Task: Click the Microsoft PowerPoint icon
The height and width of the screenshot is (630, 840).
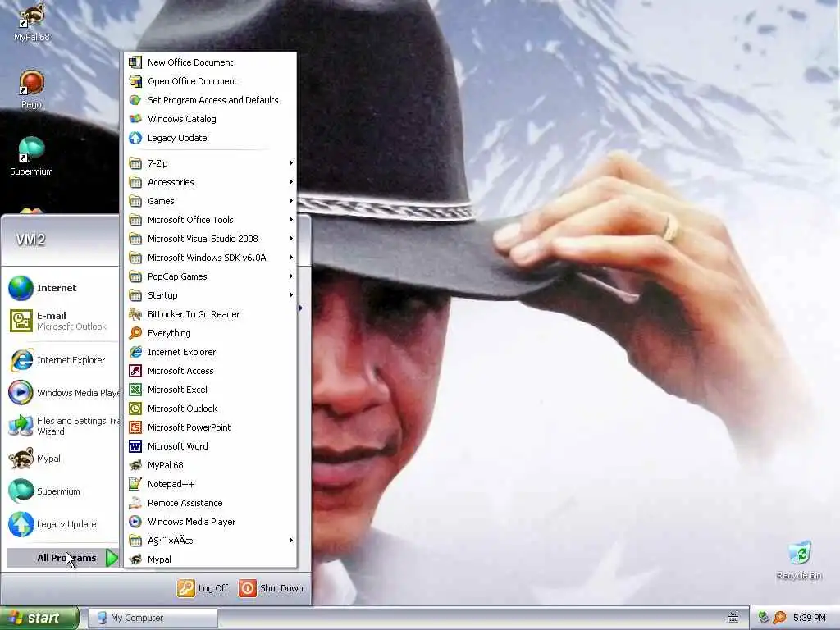Action: pos(135,427)
